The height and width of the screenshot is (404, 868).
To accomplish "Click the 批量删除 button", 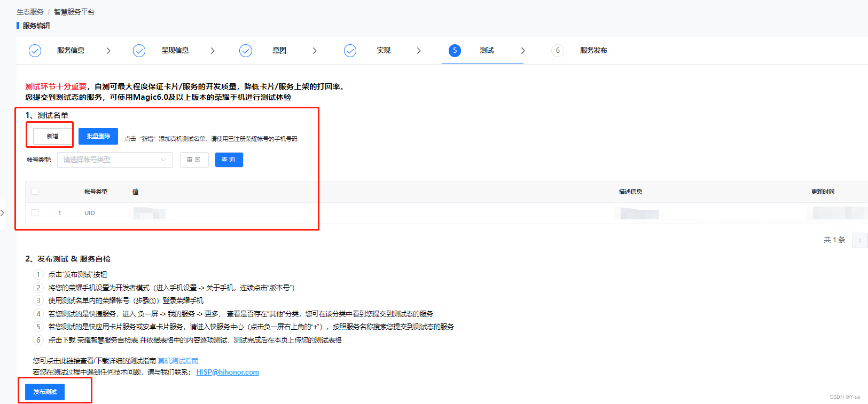I will point(98,136).
